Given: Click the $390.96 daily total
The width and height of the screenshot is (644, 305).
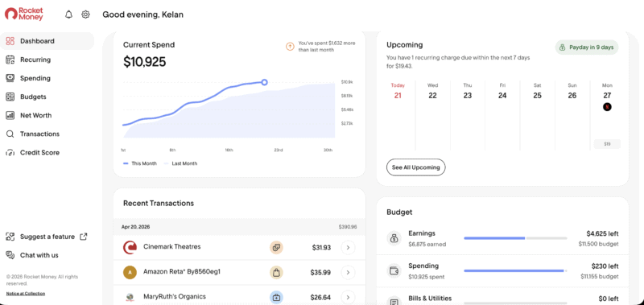Looking at the screenshot, I should (x=348, y=227).
